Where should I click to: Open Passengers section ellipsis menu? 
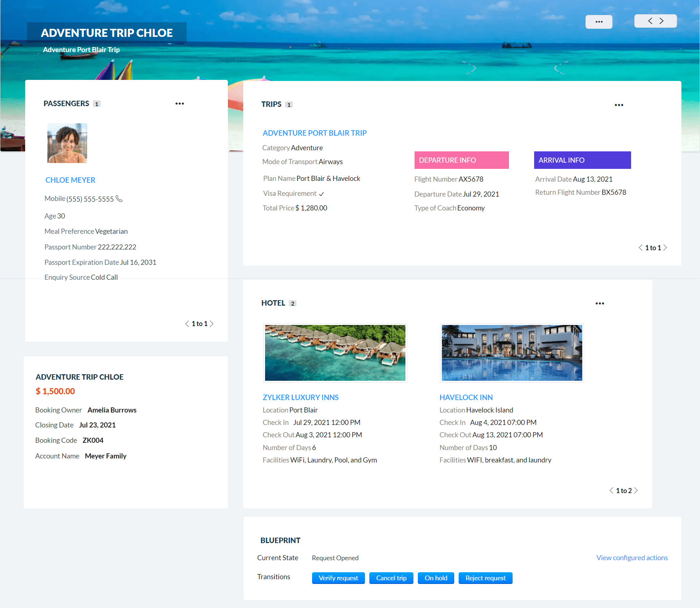tap(179, 104)
